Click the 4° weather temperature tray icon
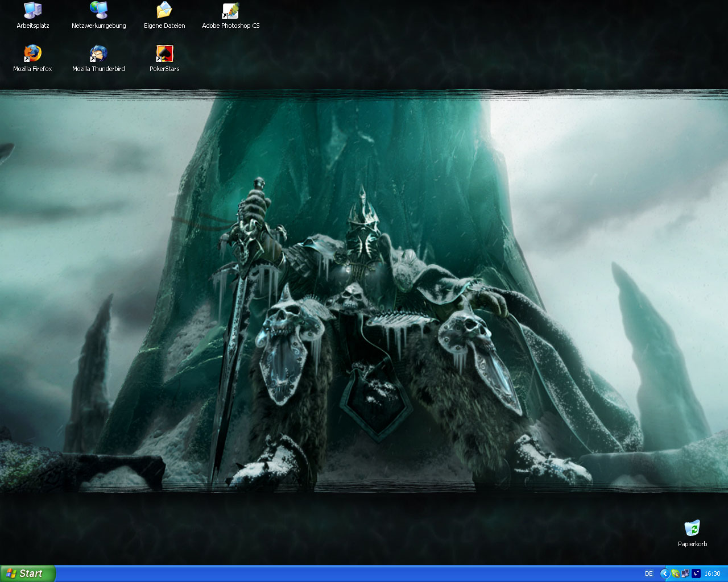This screenshot has width=728, height=582. pos(696,574)
